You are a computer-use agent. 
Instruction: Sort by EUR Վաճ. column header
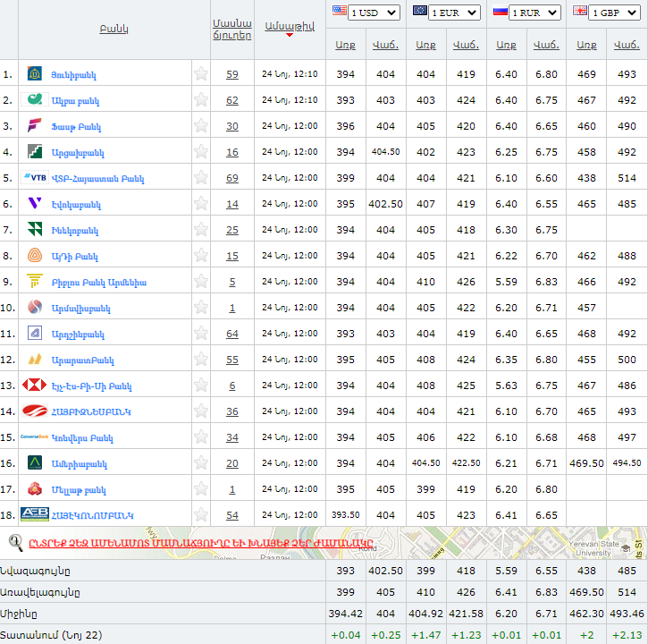click(x=467, y=45)
